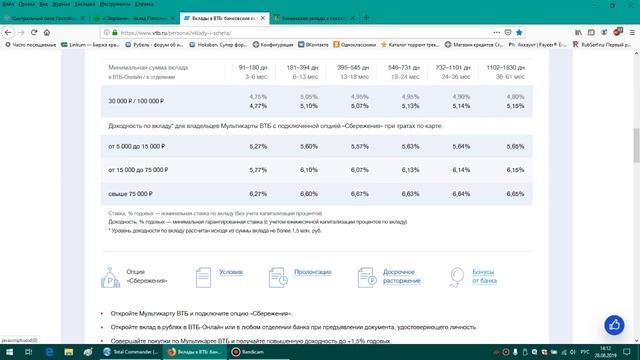
Task: Click the blue thumbs-up feedback button
Action: 614,325
